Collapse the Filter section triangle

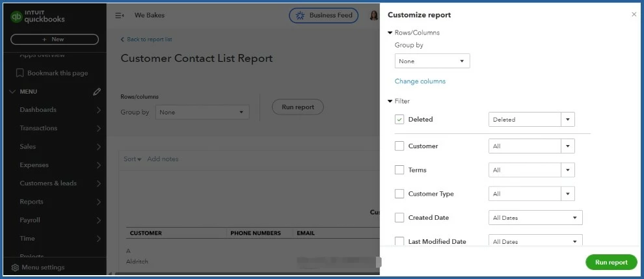[x=390, y=101]
